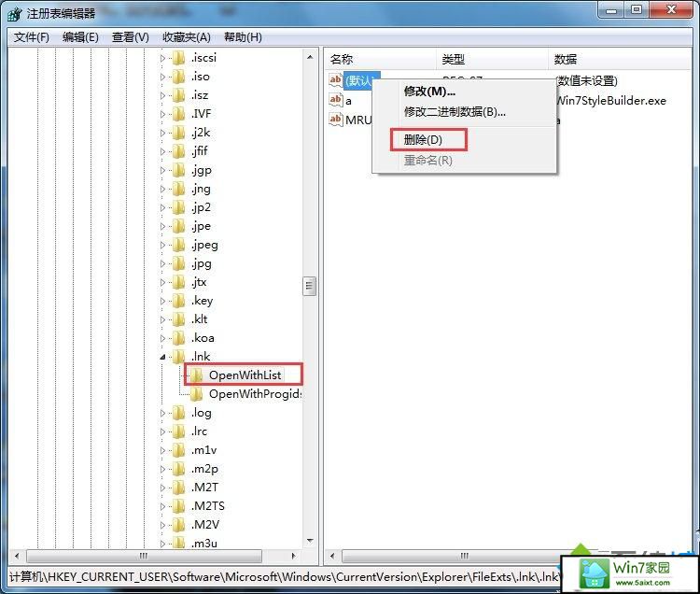Click the folder icon of .IVF
Screen dimensions: 700x594
point(179,114)
